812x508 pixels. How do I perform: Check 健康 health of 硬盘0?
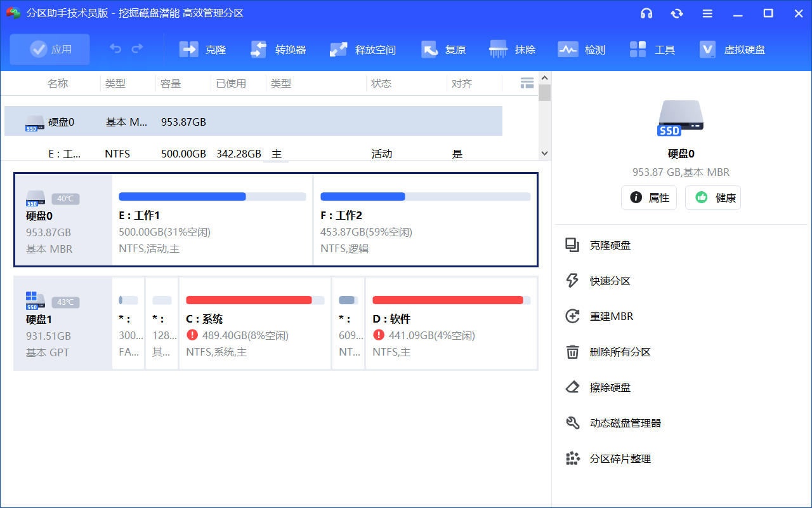(713, 197)
